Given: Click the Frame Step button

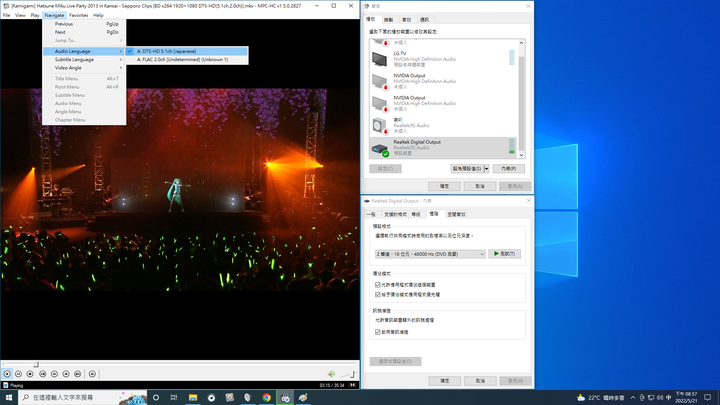Looking at the screenshot, I should pos(92,374).
